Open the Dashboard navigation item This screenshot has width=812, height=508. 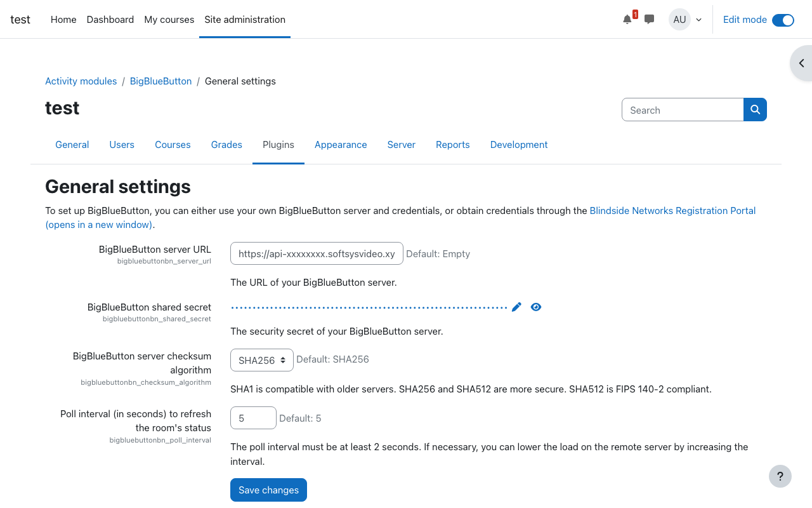[110, 20]
